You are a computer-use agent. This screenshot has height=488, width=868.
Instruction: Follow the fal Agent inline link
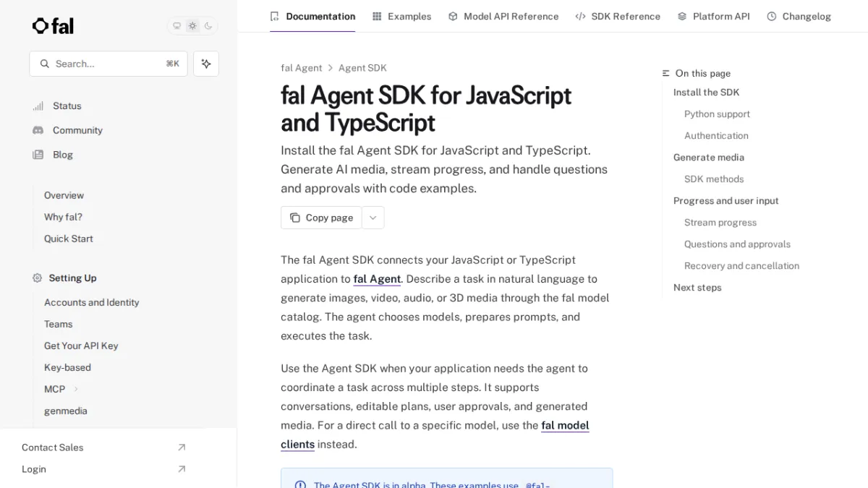pyautogui.click(x=377, y=279)
